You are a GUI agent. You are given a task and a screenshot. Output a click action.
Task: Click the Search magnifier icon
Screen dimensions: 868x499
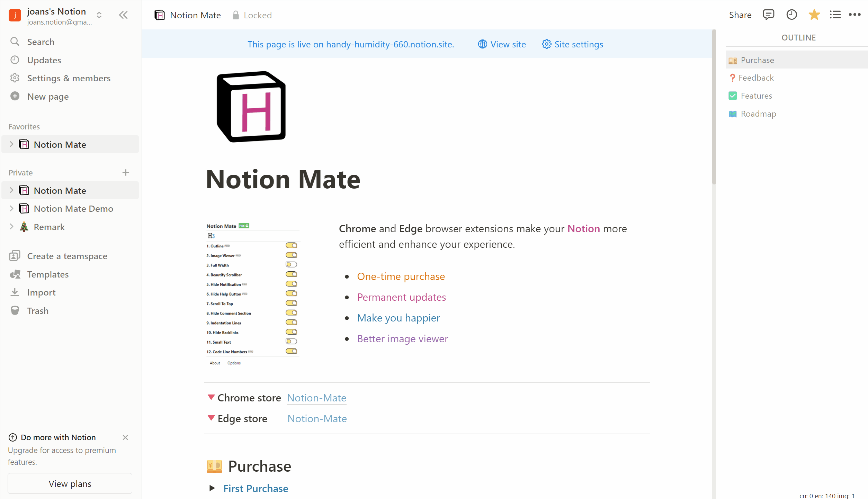pyautogui.click(x=15, y=42)
